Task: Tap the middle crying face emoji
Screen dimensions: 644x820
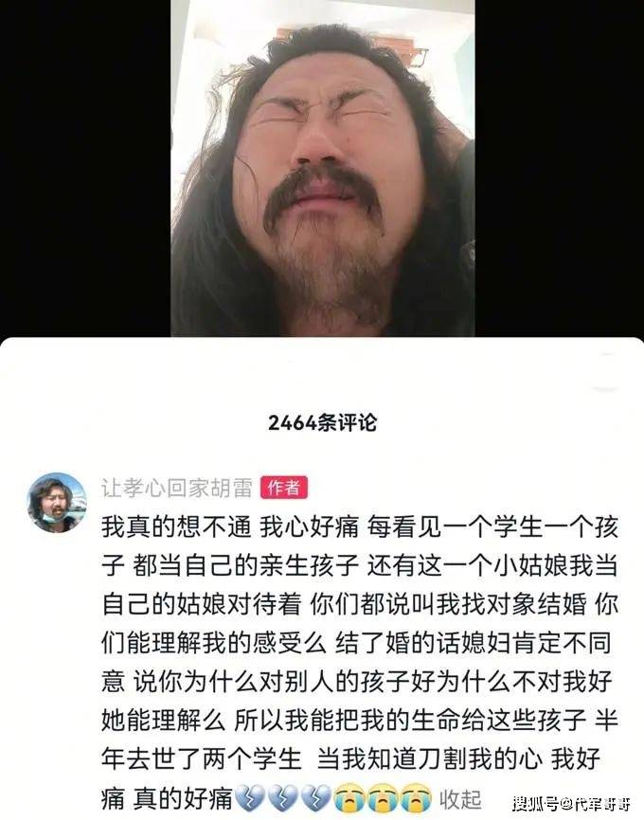Action: (x=383, y=798)
